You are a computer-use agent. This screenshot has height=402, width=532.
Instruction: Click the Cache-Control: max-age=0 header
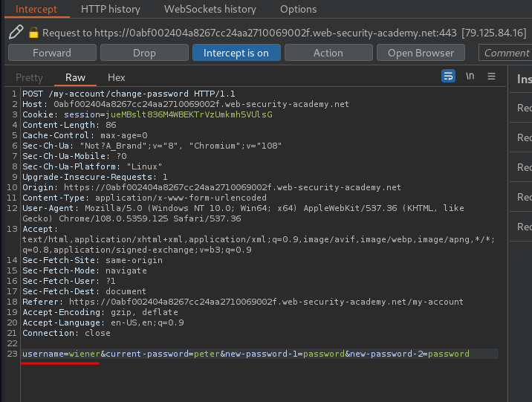(x=85, y=135)
